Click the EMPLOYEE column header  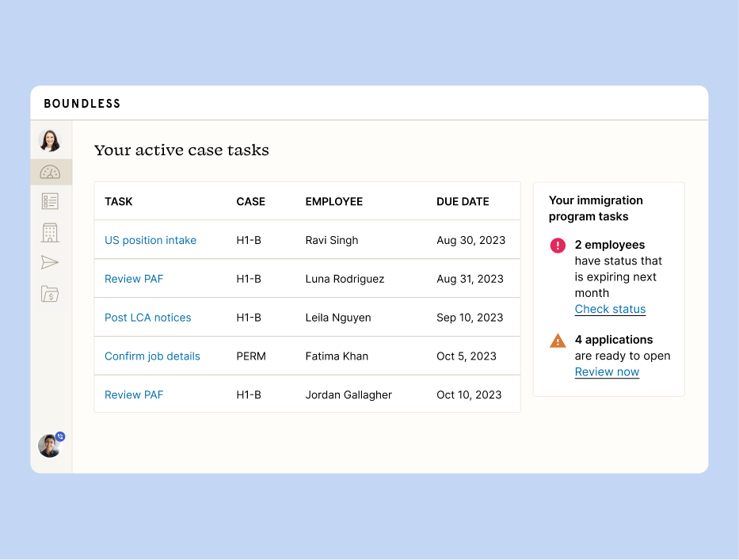click(333, 201)
